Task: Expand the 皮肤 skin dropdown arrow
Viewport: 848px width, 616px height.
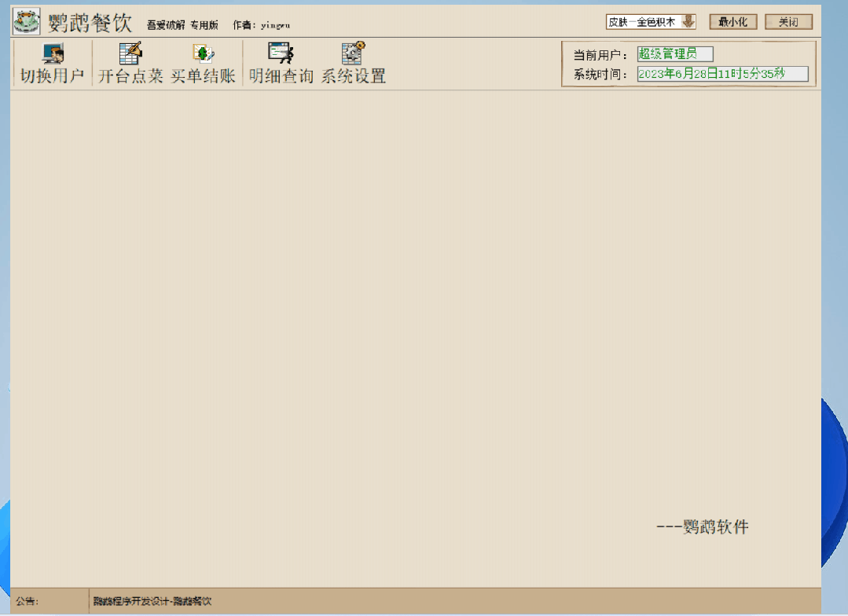Action: pyautogui.click(x=688, y=22)
